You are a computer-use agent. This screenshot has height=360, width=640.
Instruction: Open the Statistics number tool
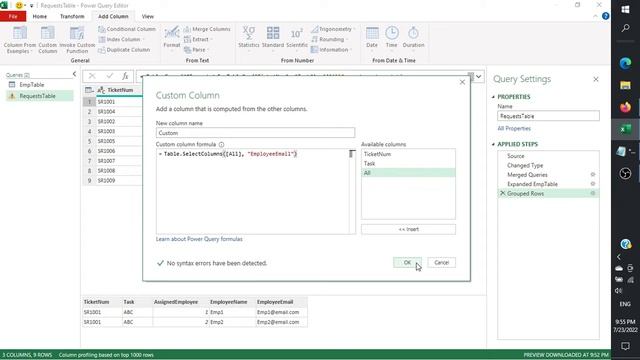point(249,37)
